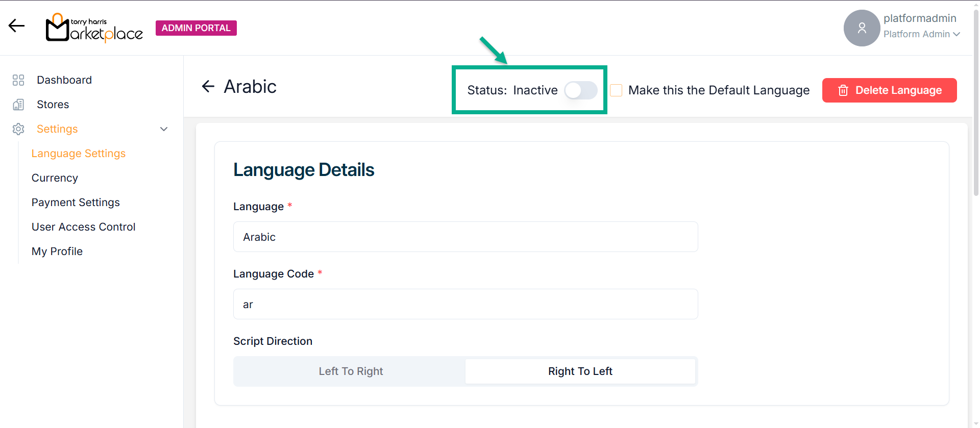Click trash icon in Delete Language button

coord(843,90)
